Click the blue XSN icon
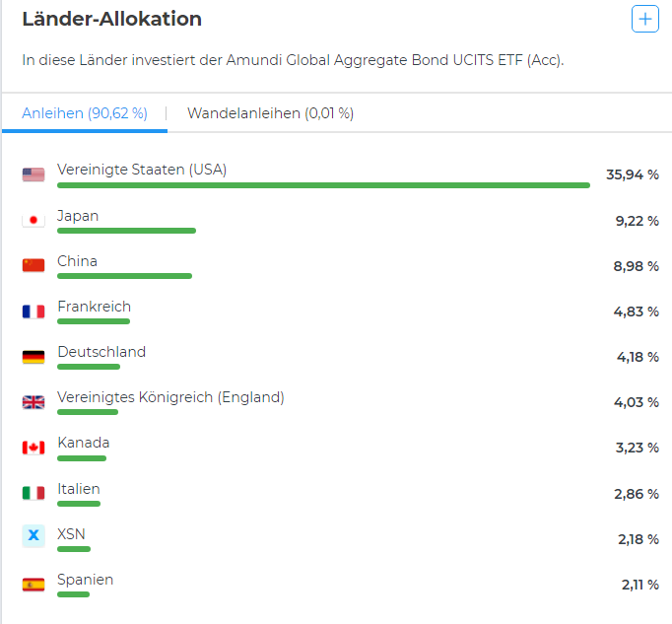Image resolution: width=672 pixels, height=624 pixels. tap(34, 535)
